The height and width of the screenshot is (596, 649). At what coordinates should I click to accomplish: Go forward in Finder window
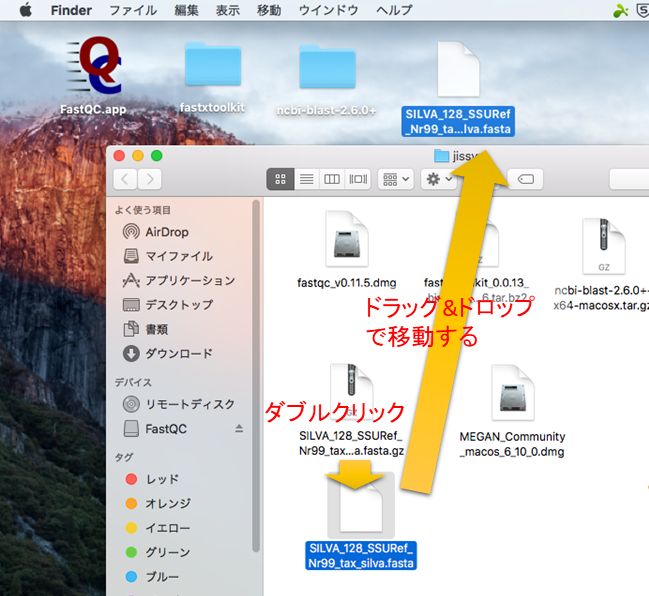[x=149, y=179]
